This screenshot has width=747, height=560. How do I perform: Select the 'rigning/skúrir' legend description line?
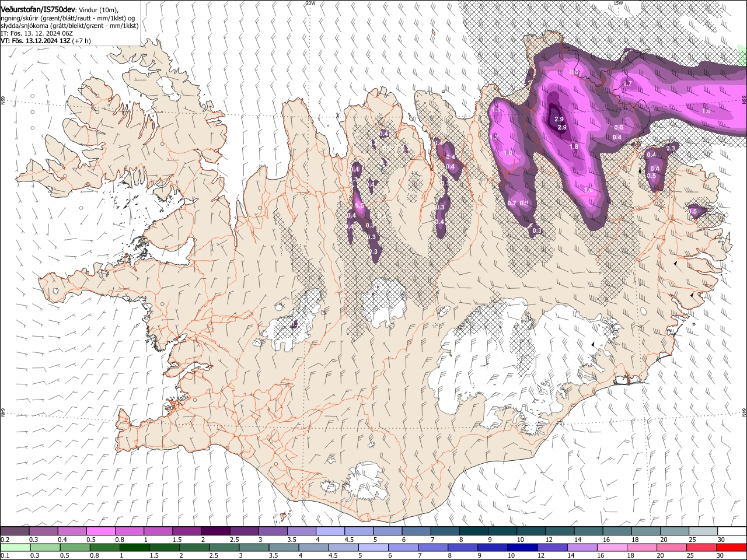68,18
